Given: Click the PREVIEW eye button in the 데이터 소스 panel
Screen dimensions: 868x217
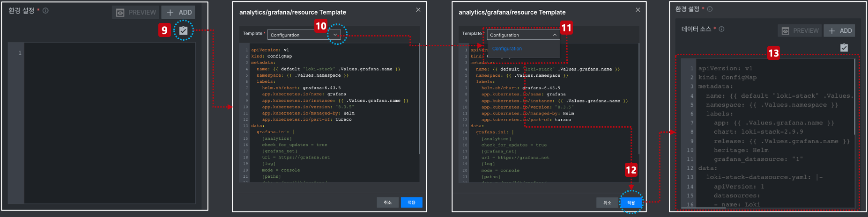Looking at the screenshot, I should [x=800, y=31].
